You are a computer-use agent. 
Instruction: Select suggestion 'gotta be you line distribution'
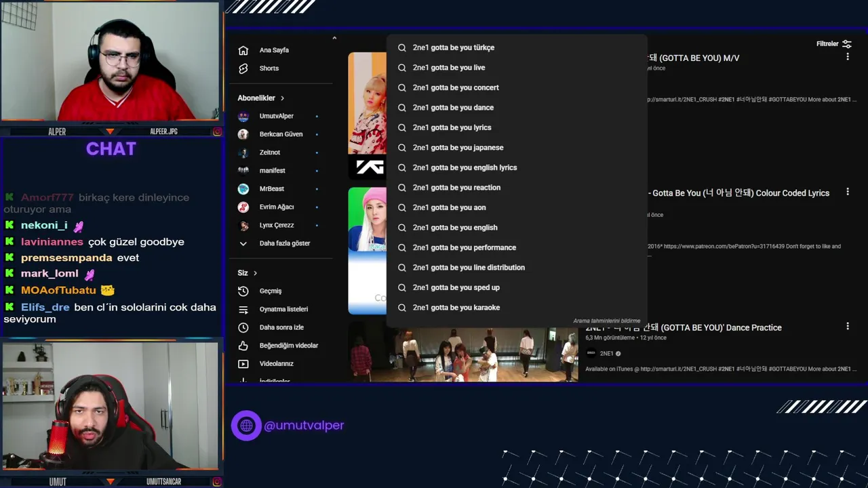[x=517, y=268]
